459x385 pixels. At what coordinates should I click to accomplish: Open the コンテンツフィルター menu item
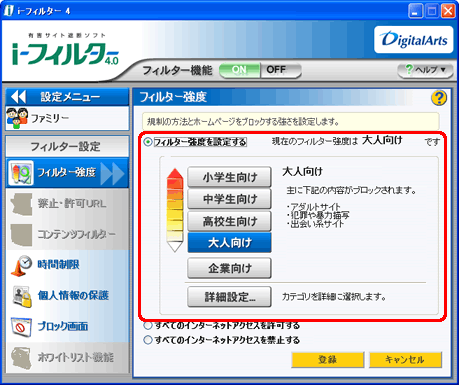tap(67, 235)
